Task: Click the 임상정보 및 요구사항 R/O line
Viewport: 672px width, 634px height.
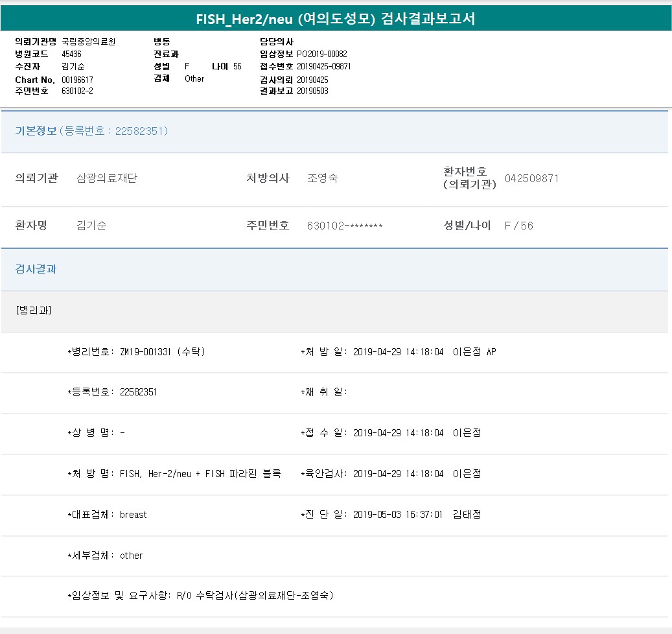Action: [x=200, y=596]
